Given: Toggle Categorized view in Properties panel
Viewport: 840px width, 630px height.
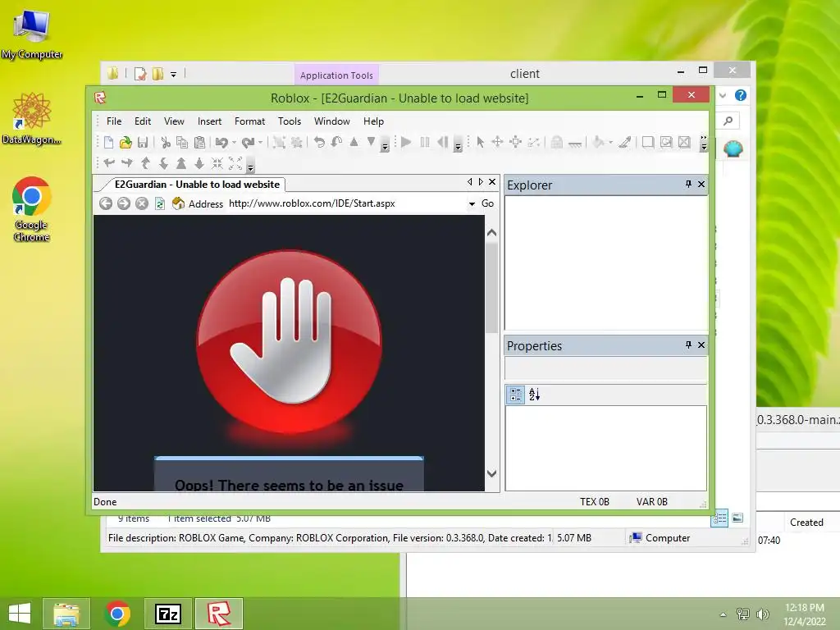Looking at the screenshot, I should (515, 395).
